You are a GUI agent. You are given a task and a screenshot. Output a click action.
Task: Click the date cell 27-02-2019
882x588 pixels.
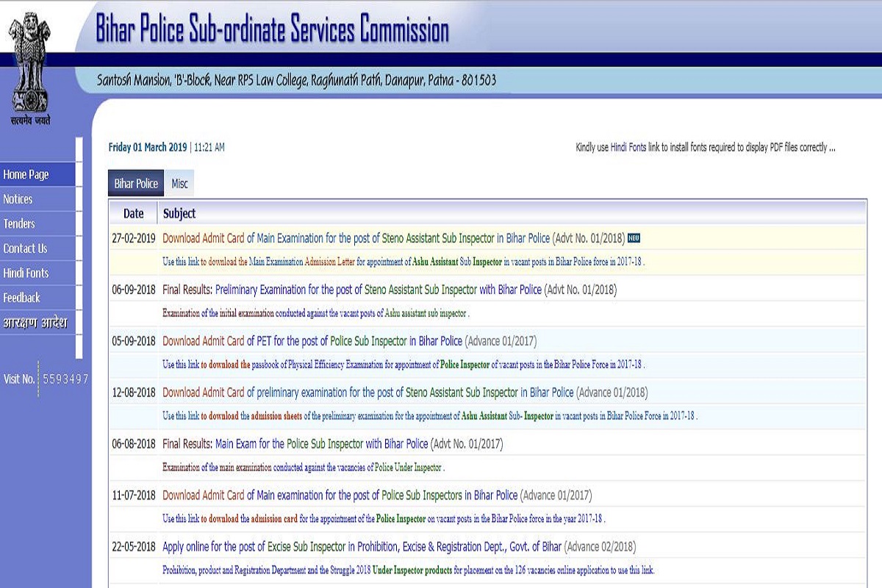(134, 238)
